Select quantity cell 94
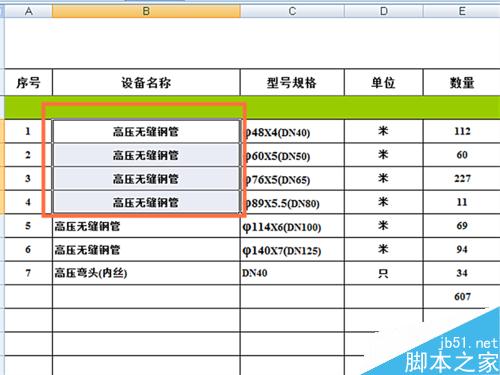Viewport: 500px width, 375px height. pyautogui.click(x=462, y=250)
